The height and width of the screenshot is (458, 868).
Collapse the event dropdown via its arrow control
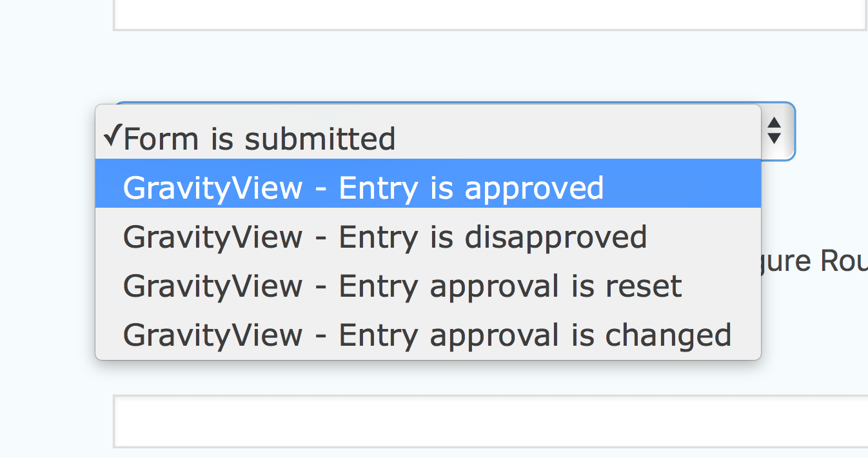tap(774, 131)
